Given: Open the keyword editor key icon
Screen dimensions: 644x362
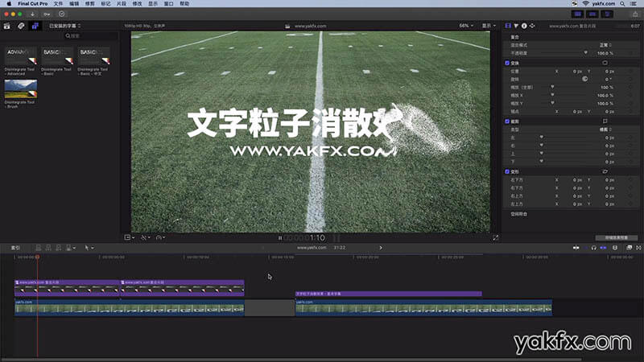Looking at the screenshot, I should click(x=47, y=14).
